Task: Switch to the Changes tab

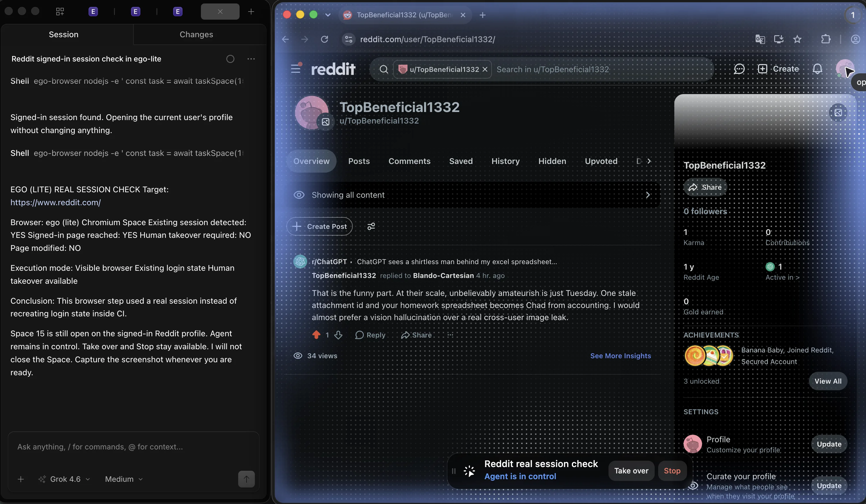Action: (x=196, y=34)
